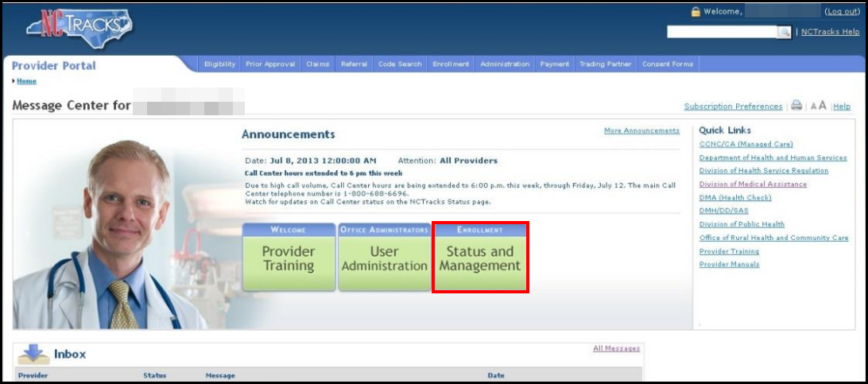Open the Prior Approval menu tab

coord(270,64)
